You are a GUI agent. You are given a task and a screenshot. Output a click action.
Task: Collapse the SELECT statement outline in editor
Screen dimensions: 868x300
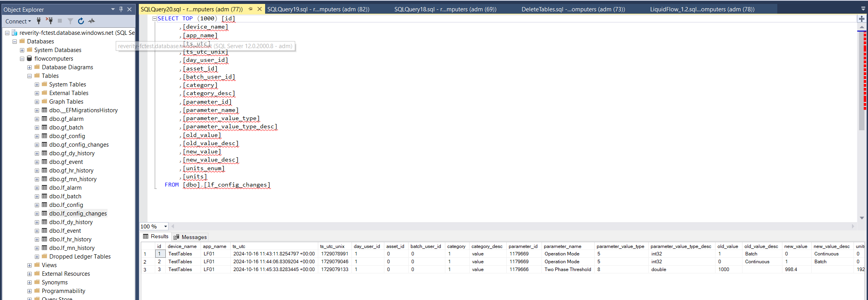click(x=154, y=18)
